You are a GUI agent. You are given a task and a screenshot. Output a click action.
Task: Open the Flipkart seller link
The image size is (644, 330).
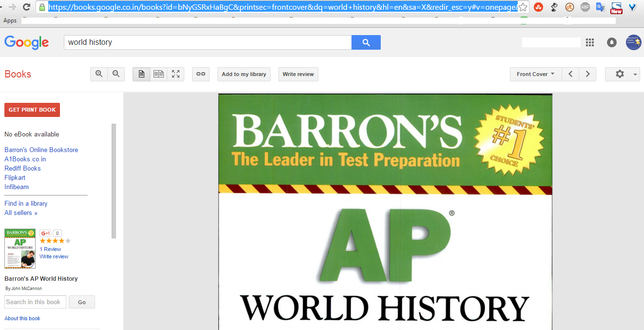click(15, 177)
